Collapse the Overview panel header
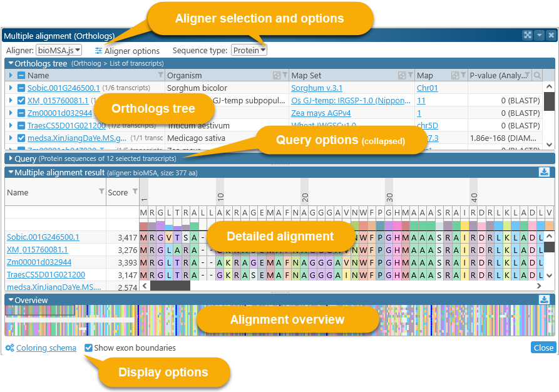 (10, 300)
